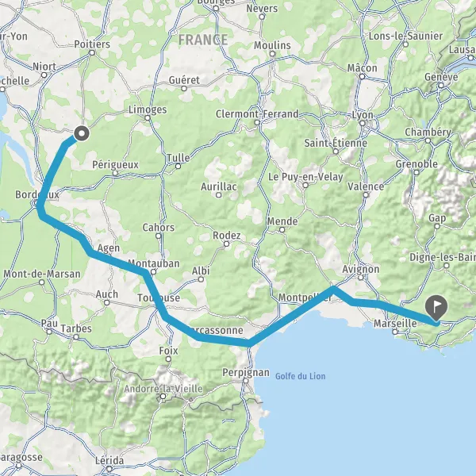
Task: Click the FRANCE country label
Action: (x=203, y=40)
